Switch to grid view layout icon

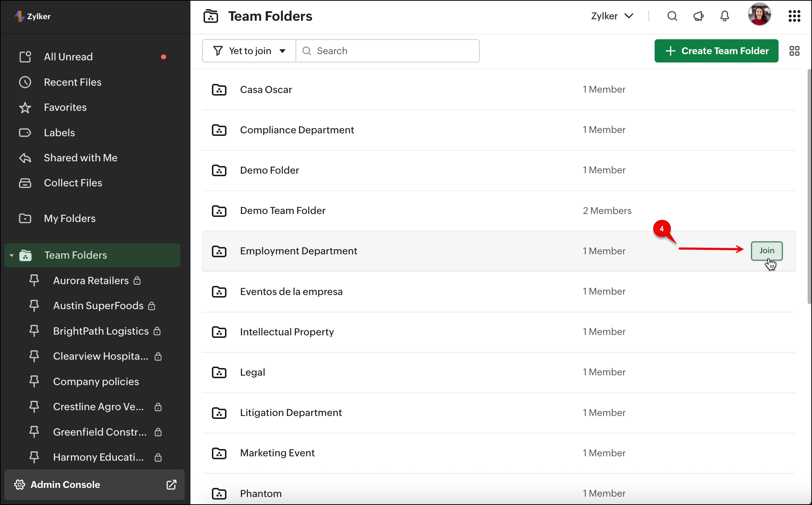click(x=794, y=51)
